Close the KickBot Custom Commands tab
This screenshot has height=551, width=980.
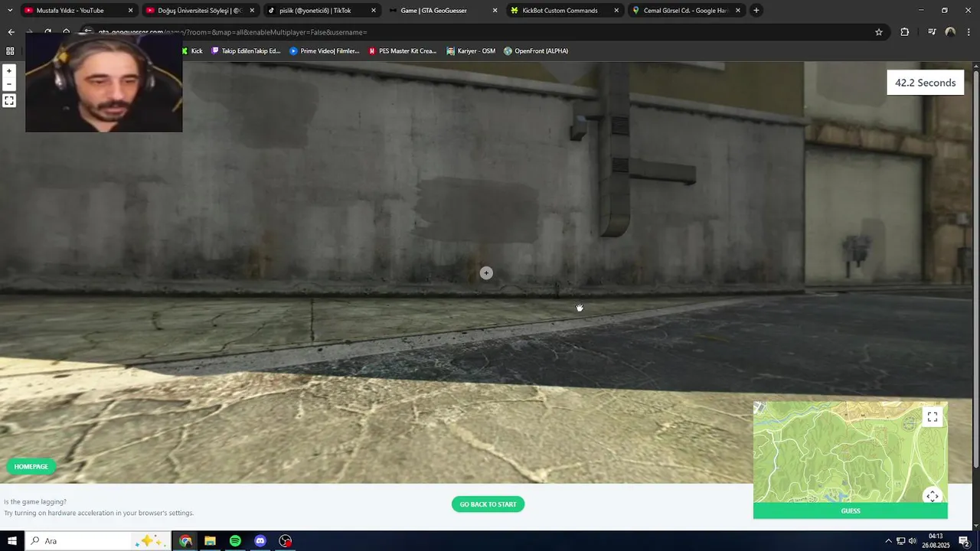point(616,11)
